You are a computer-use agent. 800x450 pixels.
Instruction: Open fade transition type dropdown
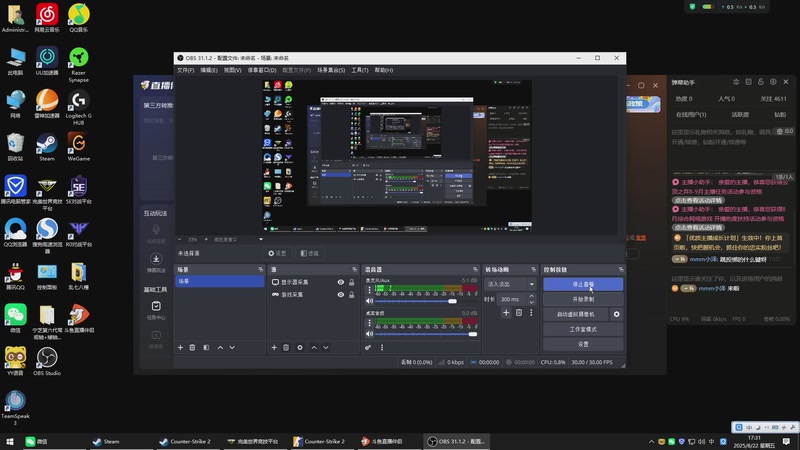pos(510,284)
